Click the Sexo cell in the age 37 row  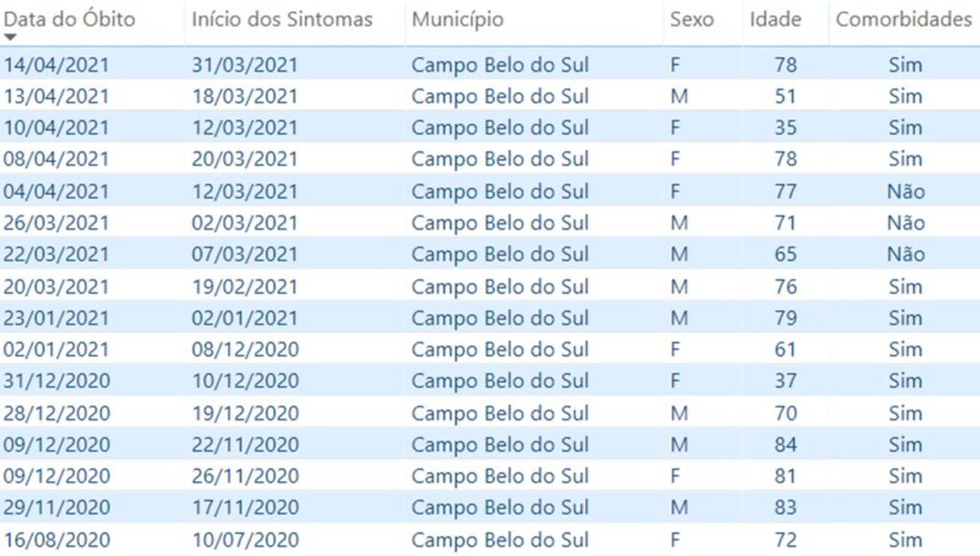[676, 381]
